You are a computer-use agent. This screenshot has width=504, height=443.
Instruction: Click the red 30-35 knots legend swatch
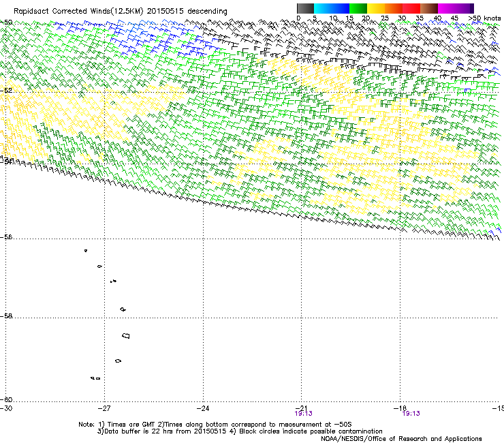tap(411, 8)
